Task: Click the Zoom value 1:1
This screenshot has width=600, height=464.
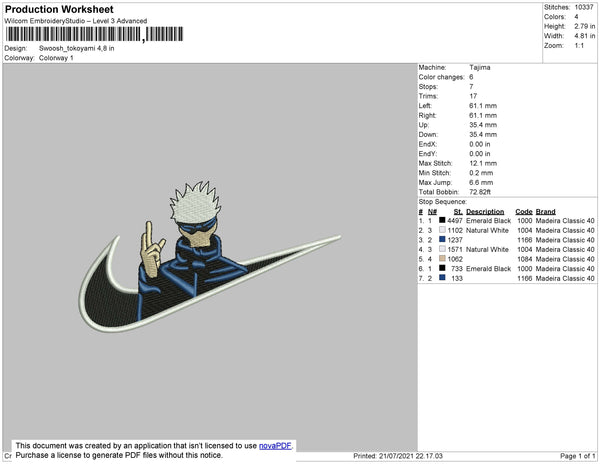Action: point(579,46)
